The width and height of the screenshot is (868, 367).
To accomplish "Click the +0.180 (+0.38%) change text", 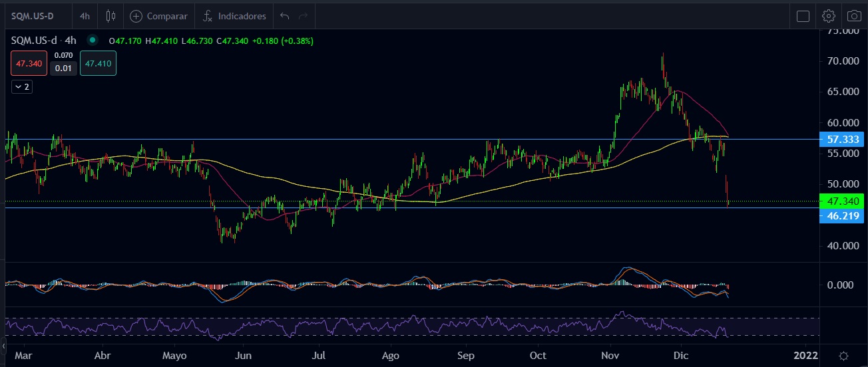I will pos(283,41).
